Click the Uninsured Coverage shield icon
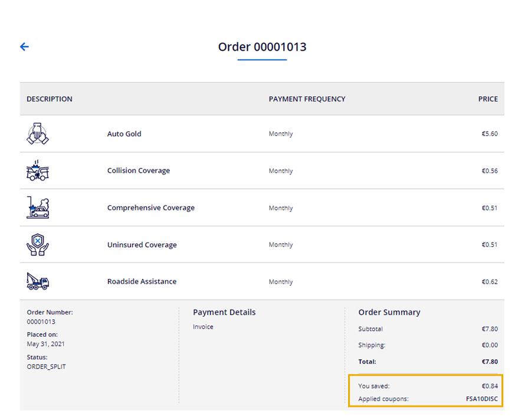Image resolution: width=518 pixels, height=420 pixels. click(38, 245)
